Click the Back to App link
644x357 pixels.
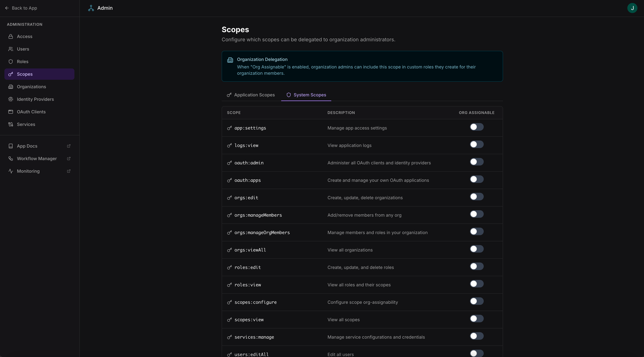click(21, 8)
